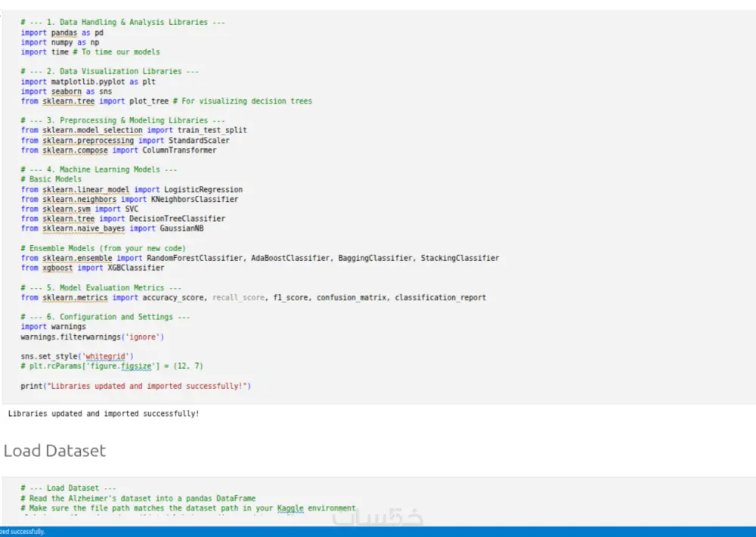Select the LogisticRegression import line

[132, 189]
